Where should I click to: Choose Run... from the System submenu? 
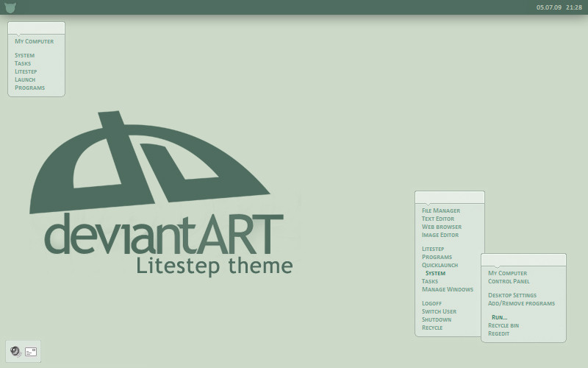pyautogui.click(x=500, y=317)
